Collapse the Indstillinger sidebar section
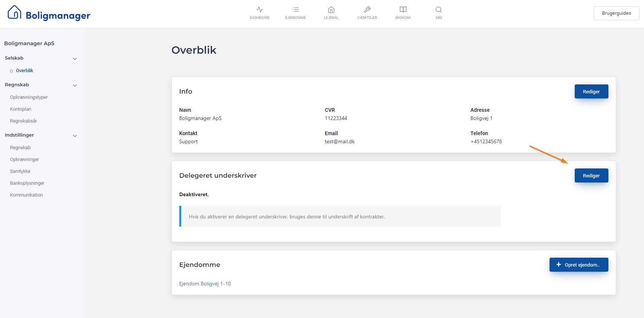This screenshot has height=318, width=644. (x=75, y=135)
